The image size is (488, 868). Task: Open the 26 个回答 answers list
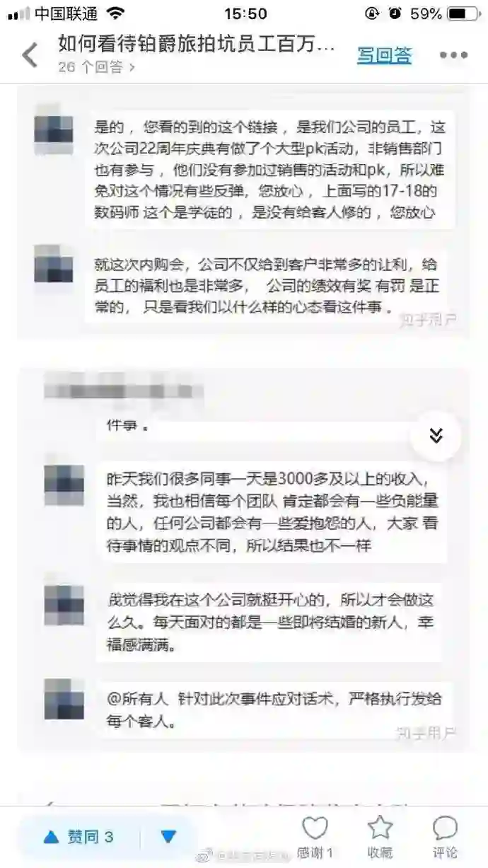click(97, 67)
